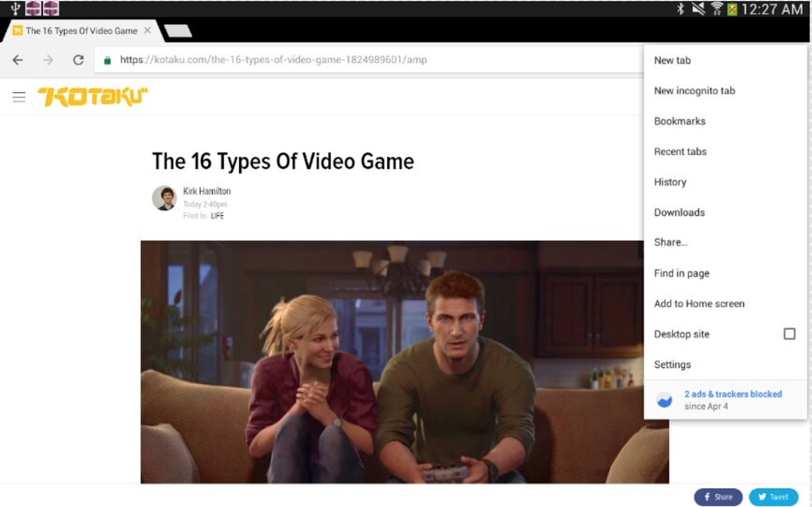The width and height of the screenshot is (812, 507).
Task: Click the back navigation arrow
Action: pyautogui.click(x=17, y=60)
